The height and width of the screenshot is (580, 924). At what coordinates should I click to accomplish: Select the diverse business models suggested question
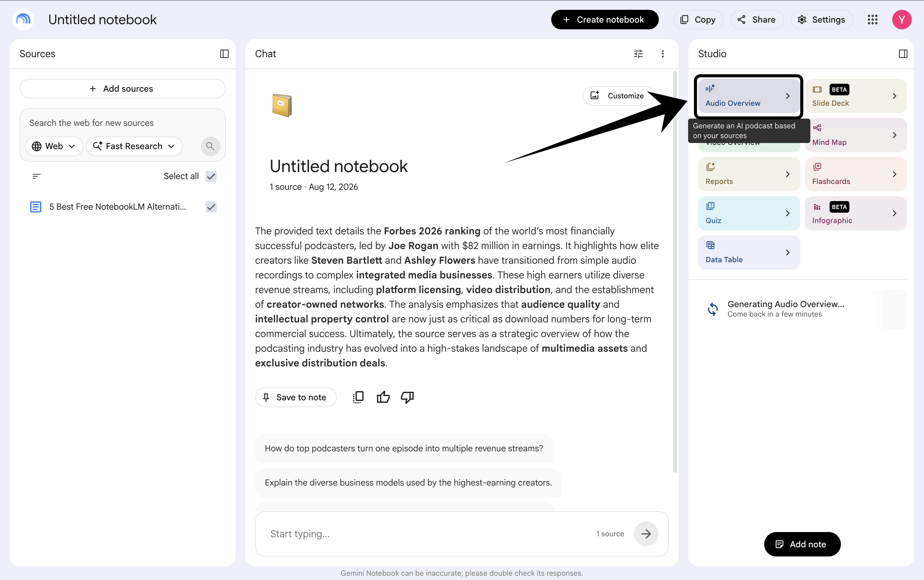409,483
